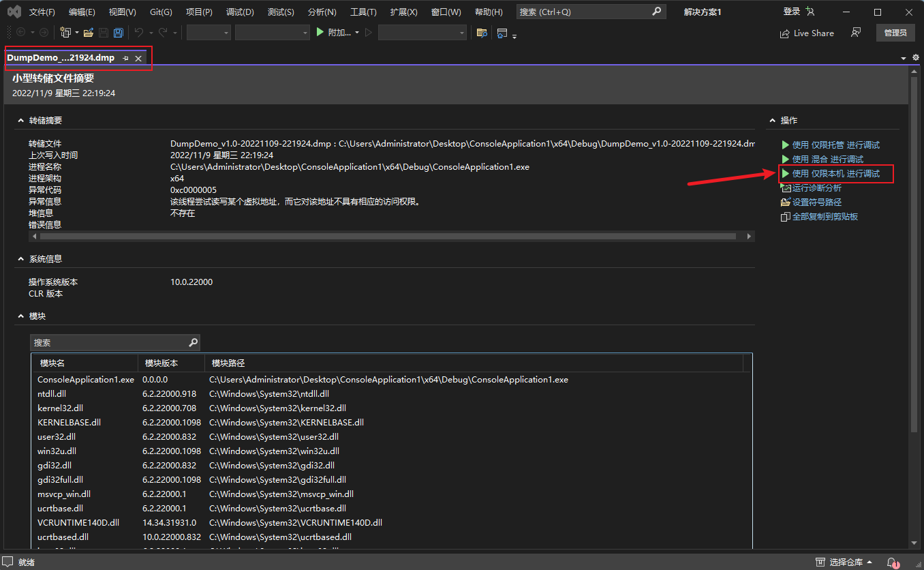Select the ntdll.dll module row

[52, 394]
